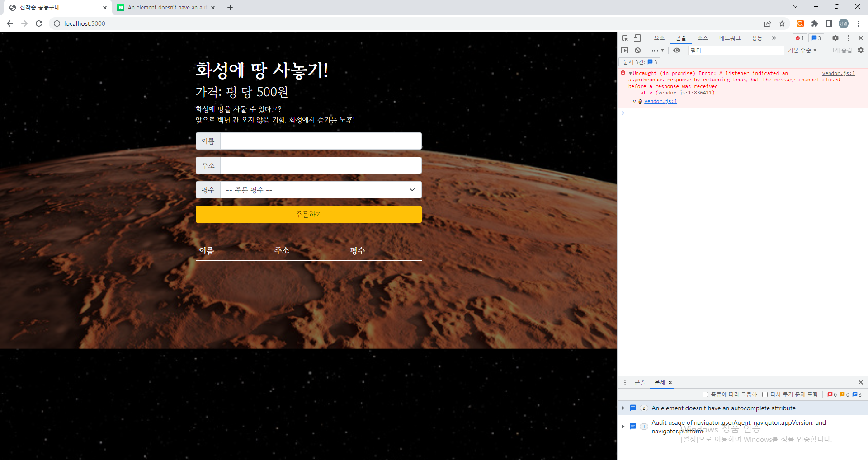Screen dimensions: 868x460
Task: Close the DevTools panel
Action: [861, 38]
